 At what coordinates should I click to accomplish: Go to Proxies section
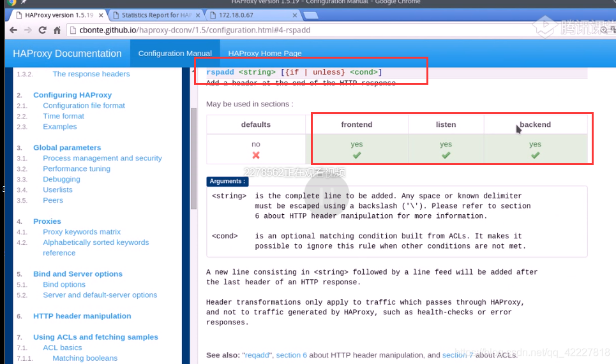[47, 221]
